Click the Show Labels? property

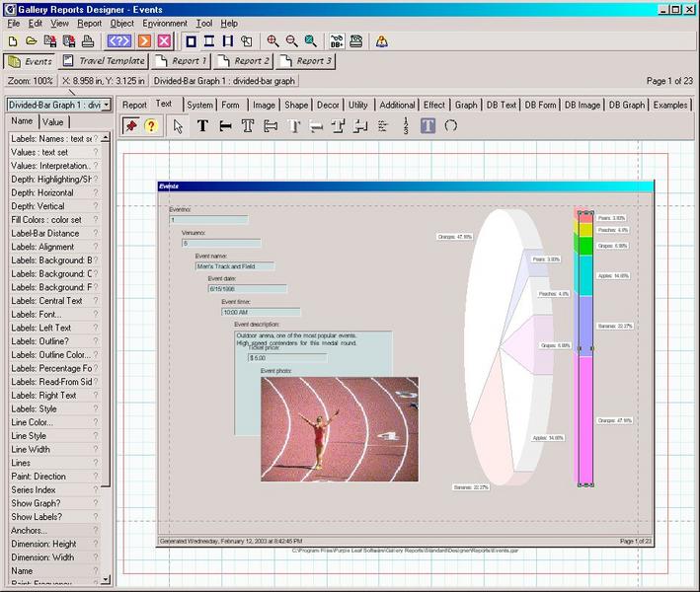(x=54, y=517)
